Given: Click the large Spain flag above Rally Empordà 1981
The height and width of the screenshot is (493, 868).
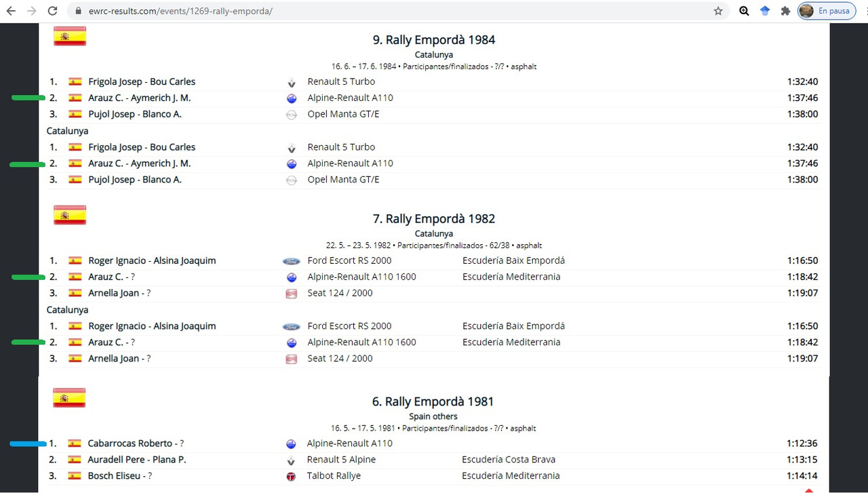Looking at the screenshot, I should pos(69,397).
